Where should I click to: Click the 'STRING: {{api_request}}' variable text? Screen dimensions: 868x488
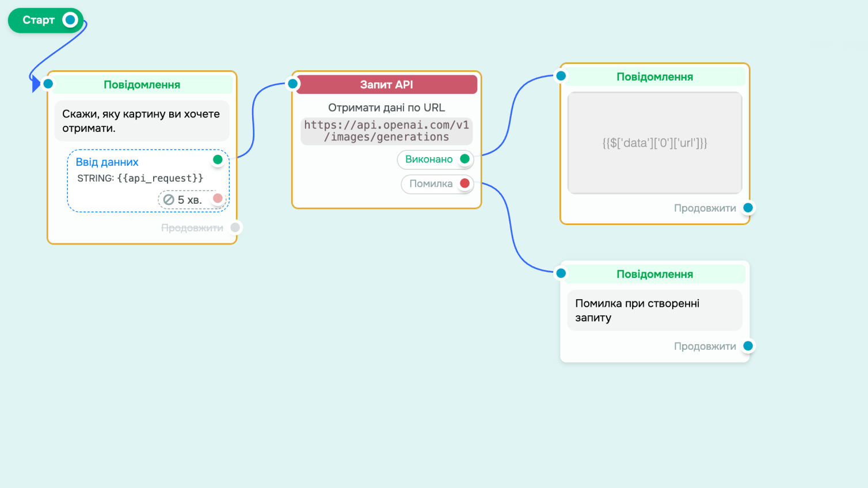[x=140, y=178]
